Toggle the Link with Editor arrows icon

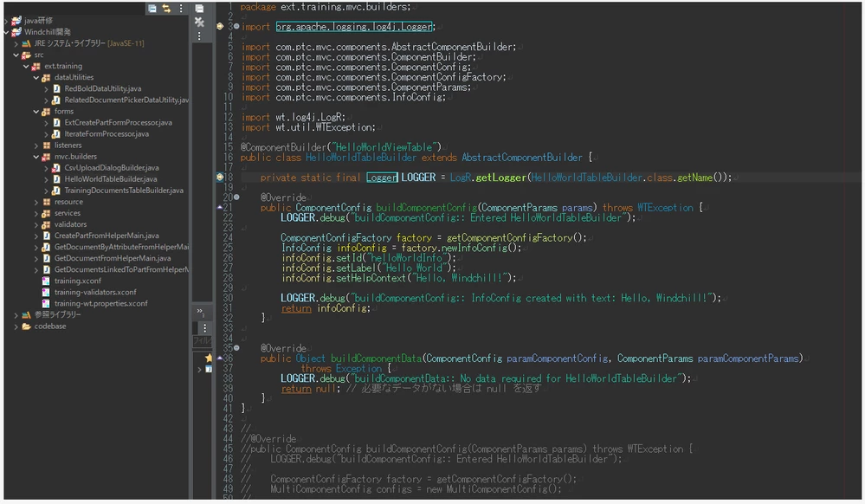point(166,9)
